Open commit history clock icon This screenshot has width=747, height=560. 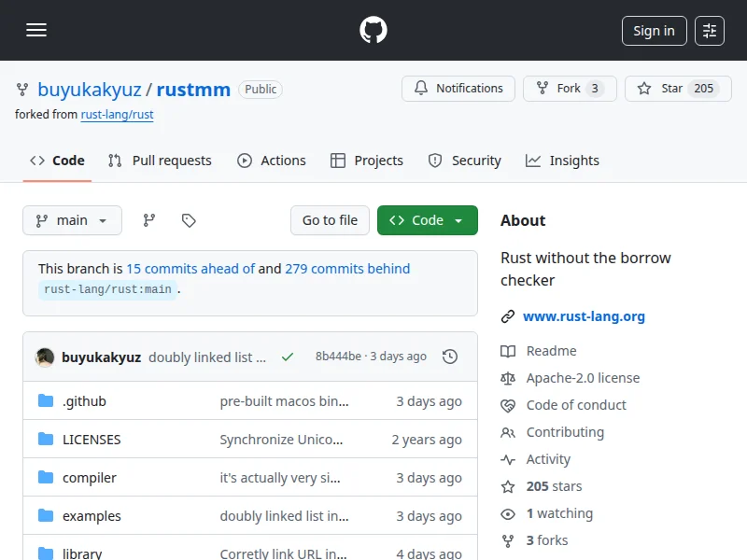coord(450,357)
